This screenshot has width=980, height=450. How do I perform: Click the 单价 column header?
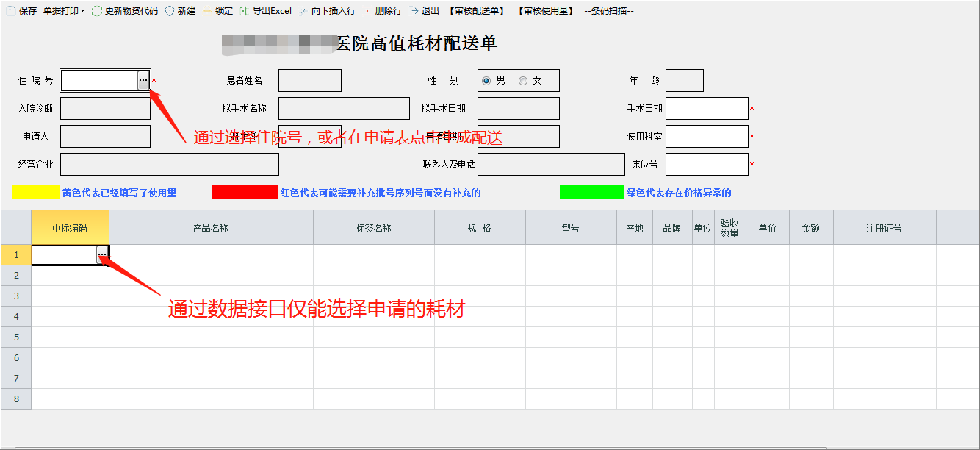pyautogui.click(x=768, y=228)
